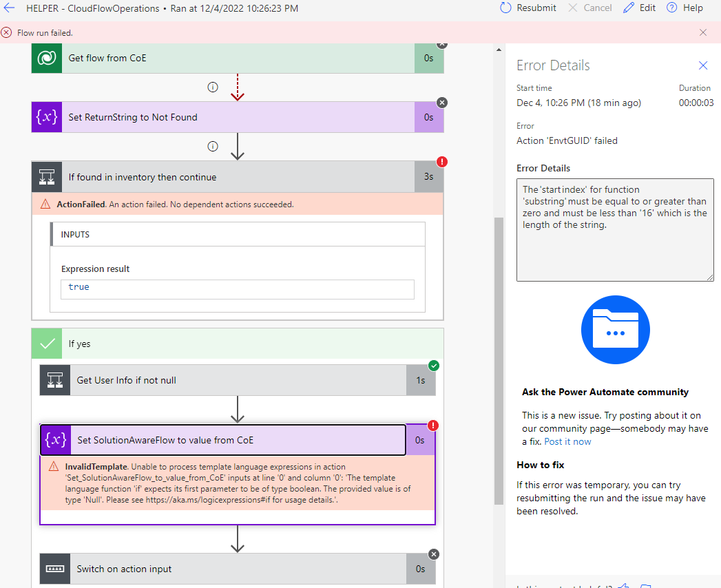Image resolution: width=721 pixels, height=588 pixels.
Task: Click the blue community folder icon
Action: 615,330
